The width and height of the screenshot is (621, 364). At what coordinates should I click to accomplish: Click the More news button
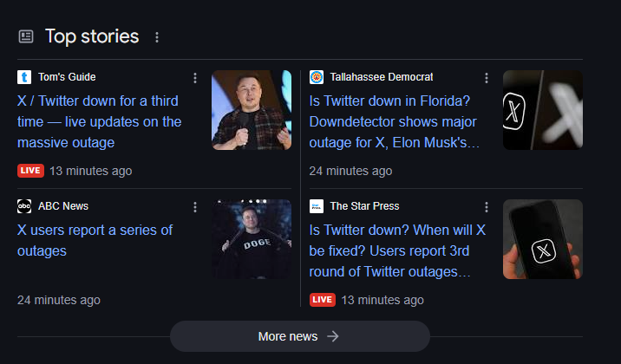[x=299, y=336]
